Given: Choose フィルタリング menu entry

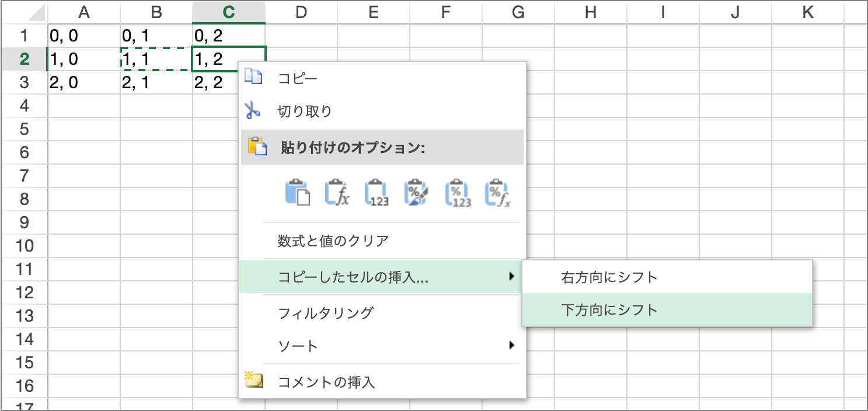Looking at the screenshot, I should click(x=382, y=313).
